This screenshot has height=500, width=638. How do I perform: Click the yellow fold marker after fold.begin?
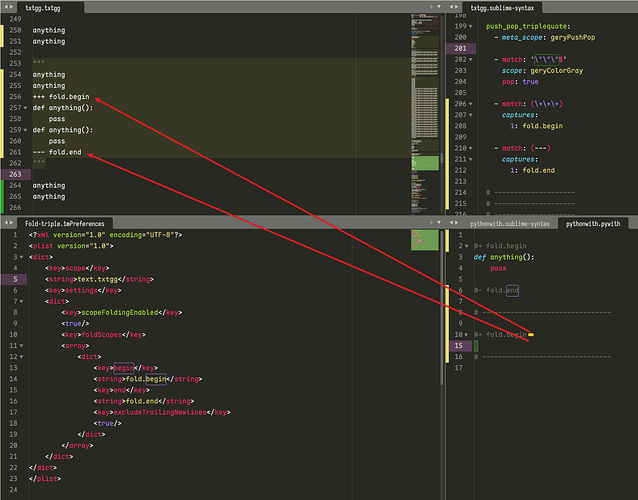click(x=531, y=334)
